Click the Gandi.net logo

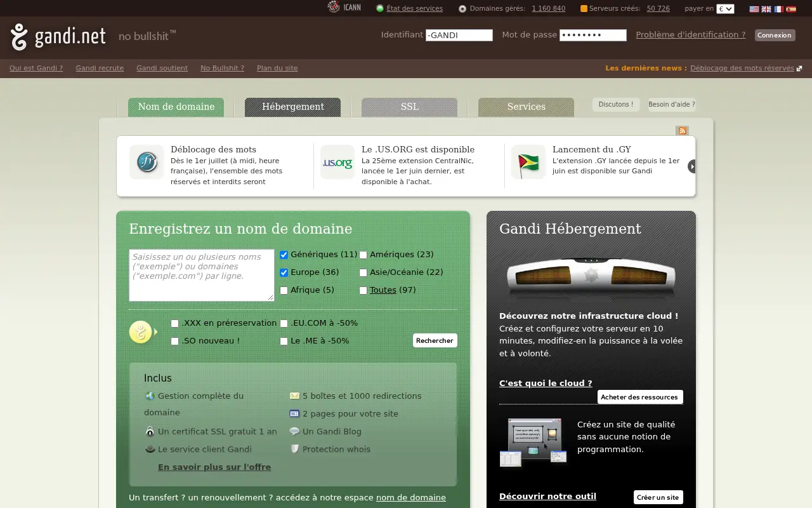tap(58, 37)
